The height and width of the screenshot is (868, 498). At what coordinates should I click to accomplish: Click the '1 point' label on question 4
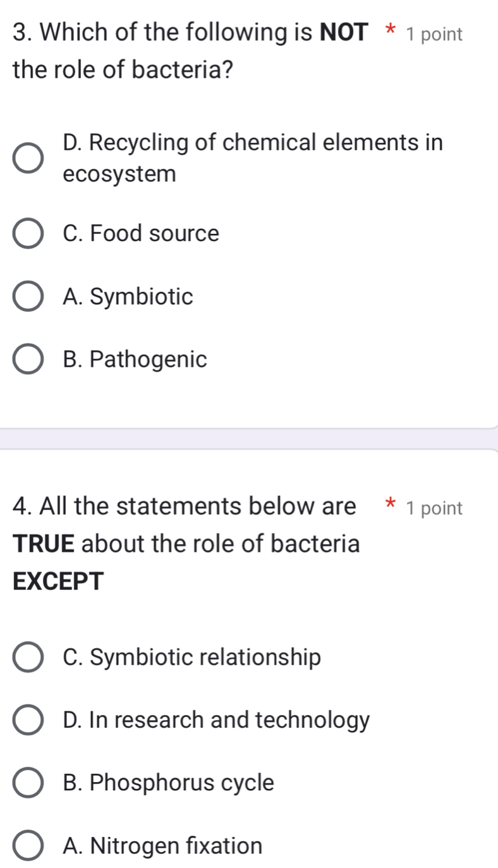click(x=435, y=508)
